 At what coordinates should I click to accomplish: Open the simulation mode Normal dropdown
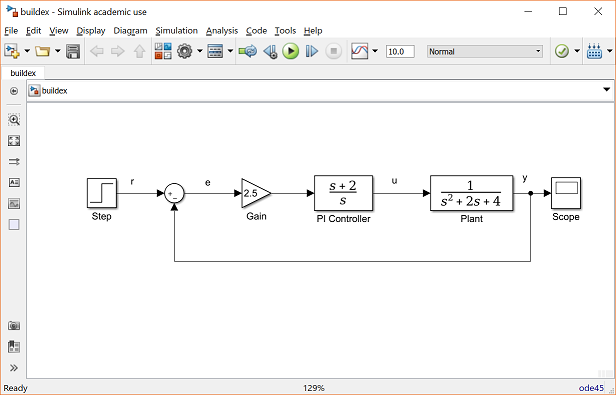[x=485, y=51]
